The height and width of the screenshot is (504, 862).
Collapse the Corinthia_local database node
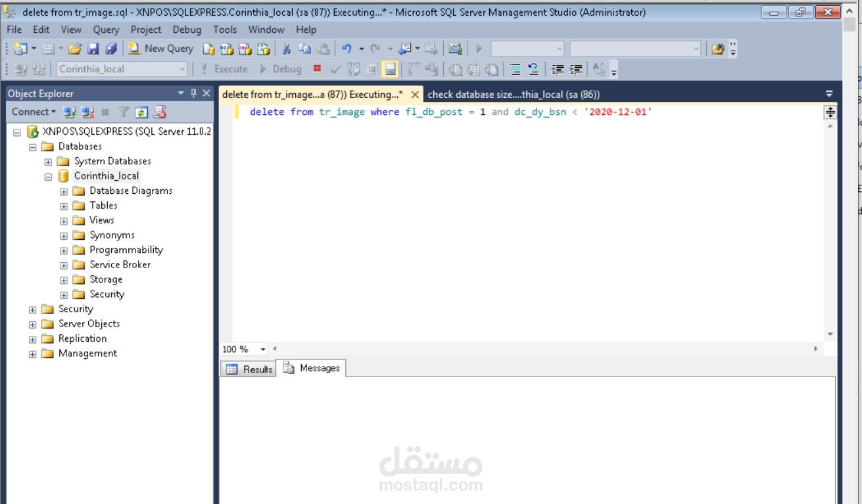pos(48,176)
